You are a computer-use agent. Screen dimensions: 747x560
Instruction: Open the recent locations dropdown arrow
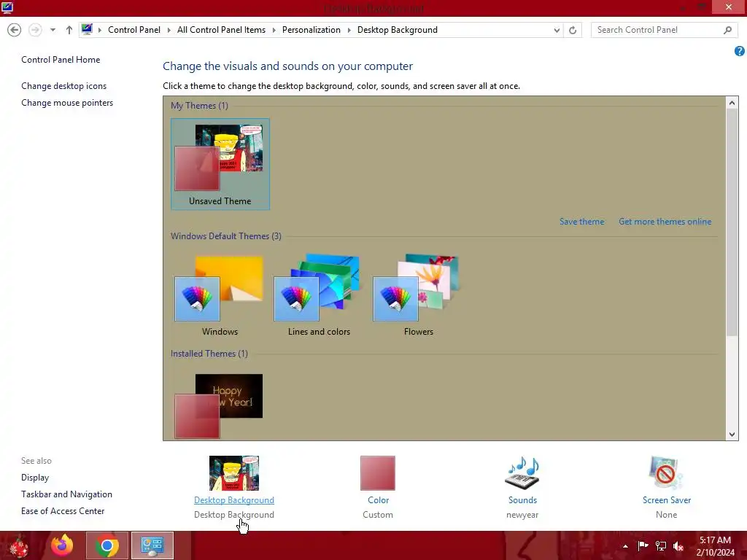pyautogui.click(x=53, y=30)
